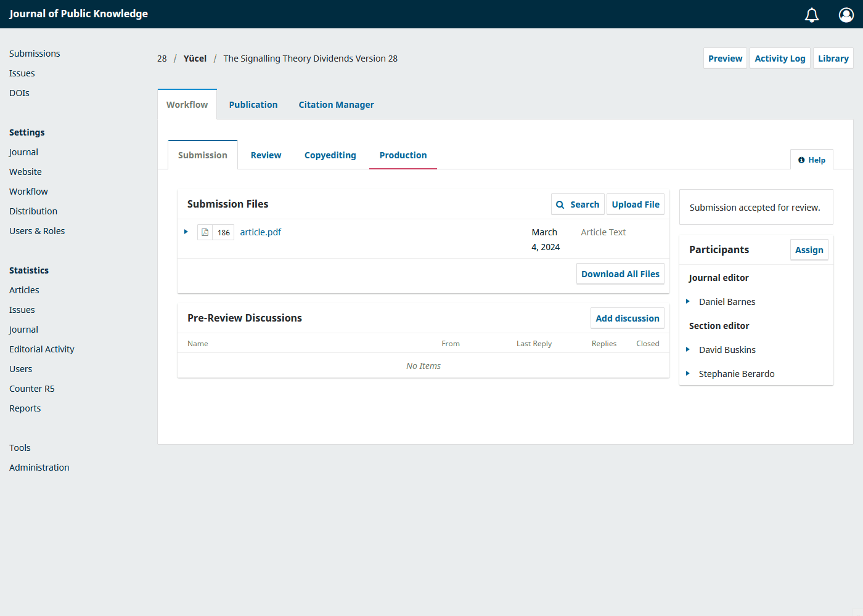This screenshot has height=616, width=863.
Task: Open Issues under top navigation
Action: click(22, 73)
